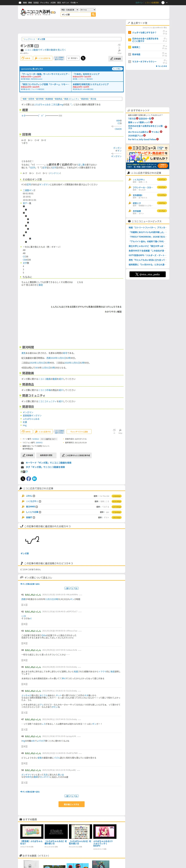Viewport: 186px width, 868px height.
Task: Open the Niconico Pedia logo home link
Action: point(38,12)
